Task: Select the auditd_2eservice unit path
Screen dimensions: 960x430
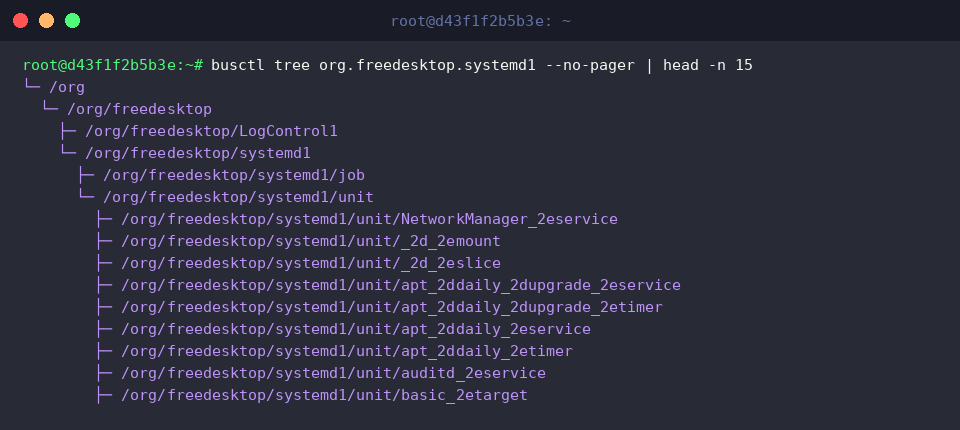Action: click(x=333, y=374)
